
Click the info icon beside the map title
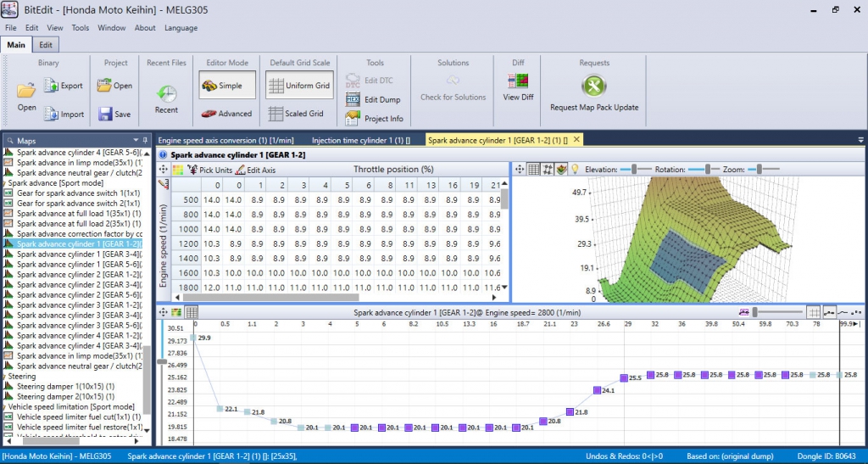(x=164, y=155)
